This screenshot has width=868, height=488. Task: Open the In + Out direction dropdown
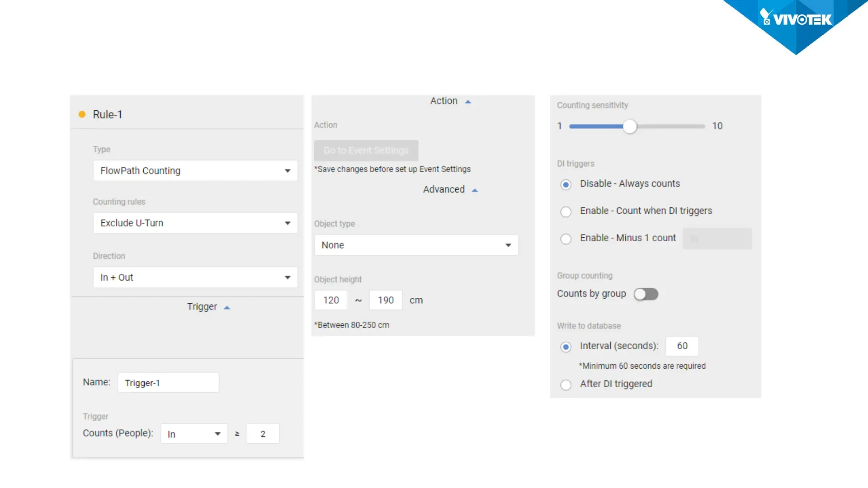[195, 277]
